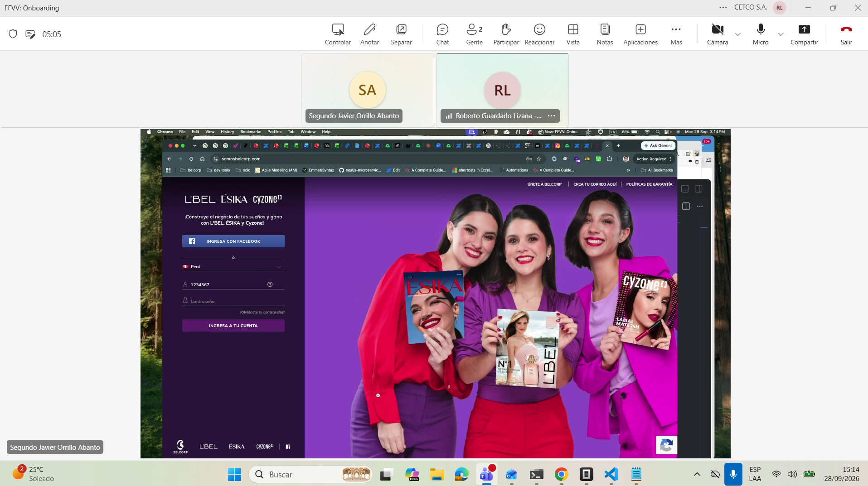Add apps via Aplicaciones

tap(640, 34)
